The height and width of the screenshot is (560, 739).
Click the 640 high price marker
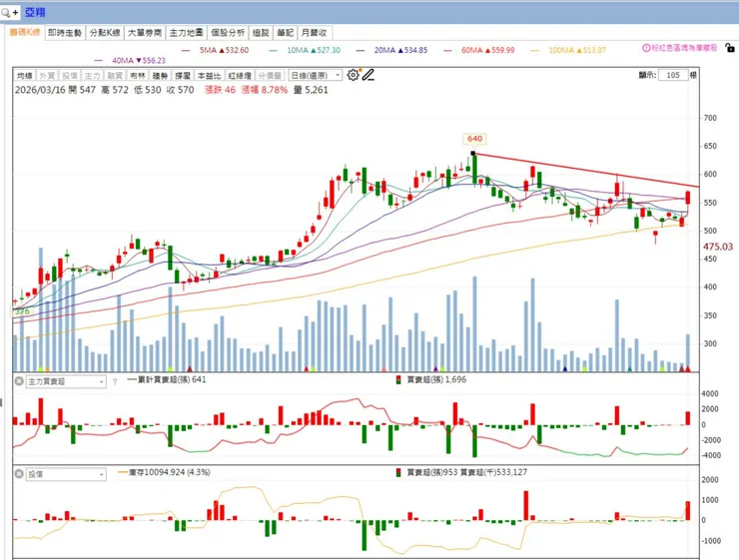(x=474, y=139)
